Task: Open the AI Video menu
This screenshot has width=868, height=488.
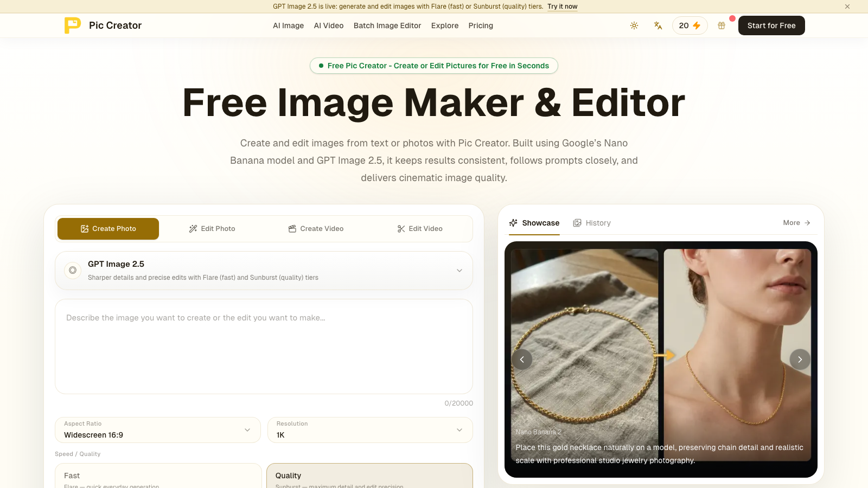Action: [x=329, y=25]
